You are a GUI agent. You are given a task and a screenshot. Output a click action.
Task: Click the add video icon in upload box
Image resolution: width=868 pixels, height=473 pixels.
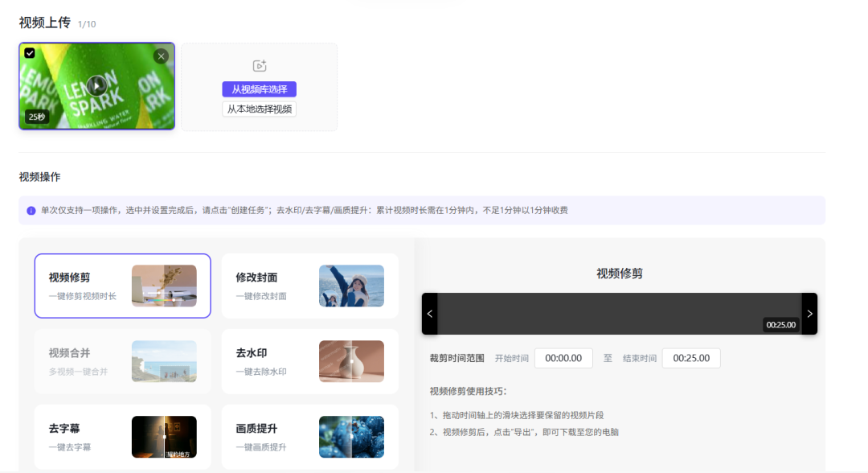point(259,66)
